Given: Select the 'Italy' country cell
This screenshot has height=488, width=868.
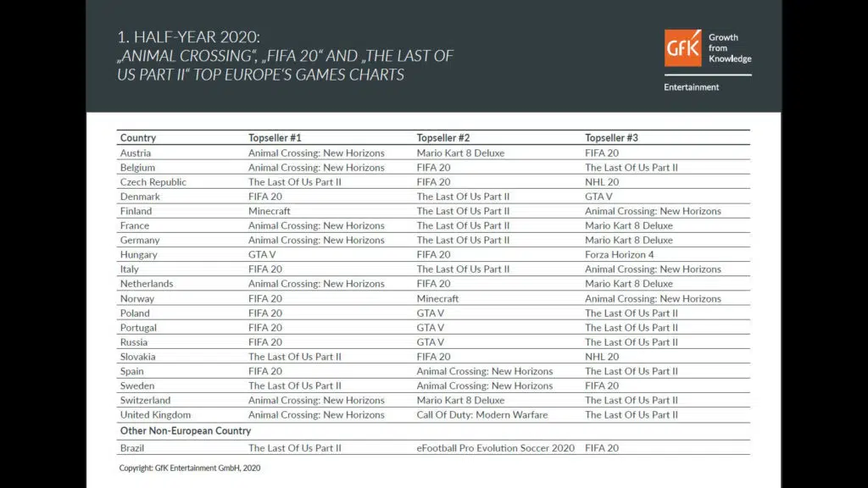Looking at the screenshot, I should click(x=129, y=269).
